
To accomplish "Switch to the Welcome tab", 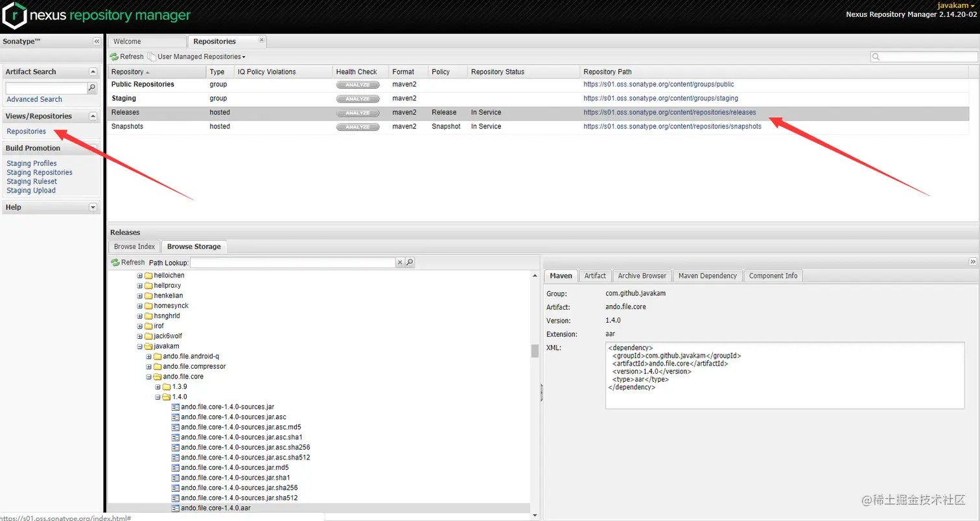I will pyautogui.click(x=146, y=41).
